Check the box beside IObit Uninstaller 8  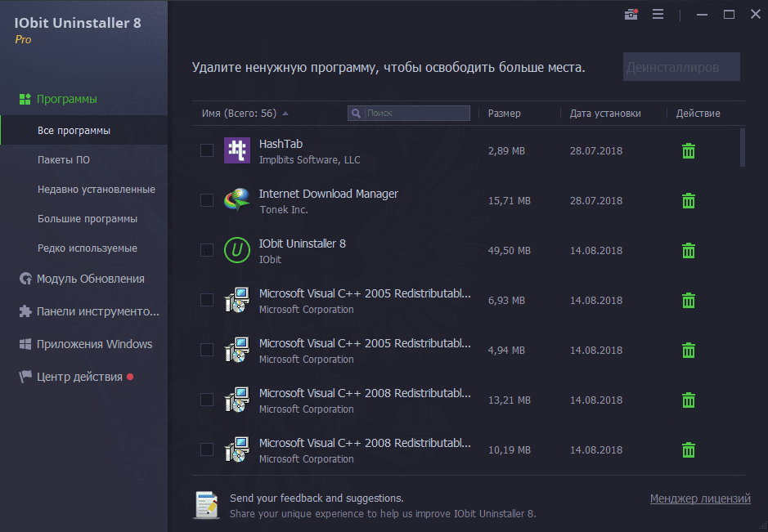207,250
